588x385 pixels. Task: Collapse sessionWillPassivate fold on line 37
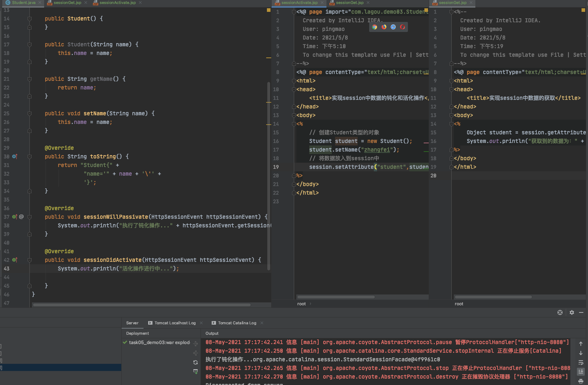tap(29, 217)
